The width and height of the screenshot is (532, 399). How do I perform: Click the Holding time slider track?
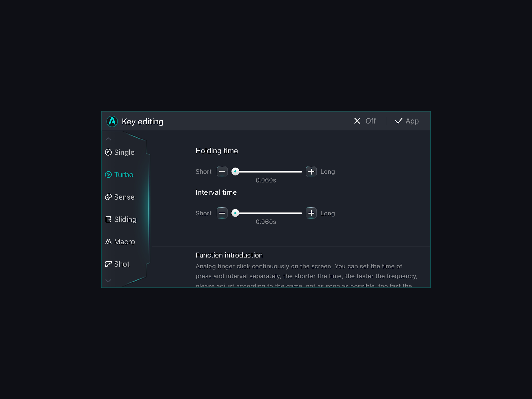(x=269, y=172)
